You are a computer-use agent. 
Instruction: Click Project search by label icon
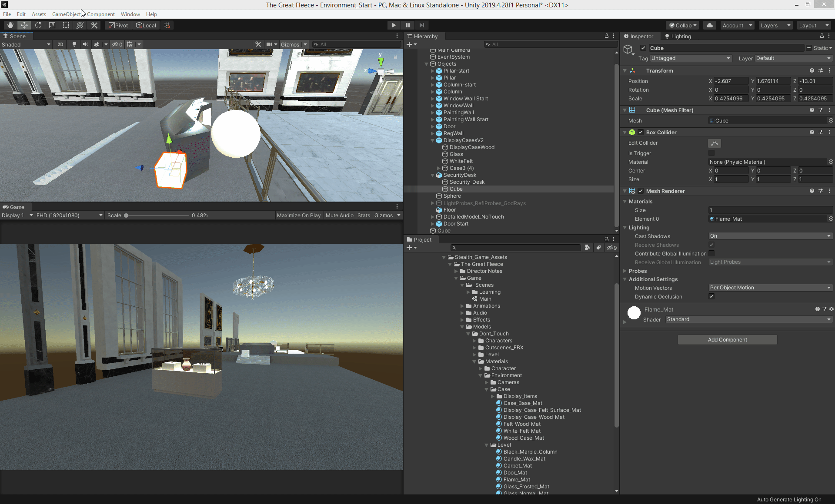[x=598, y=248]
